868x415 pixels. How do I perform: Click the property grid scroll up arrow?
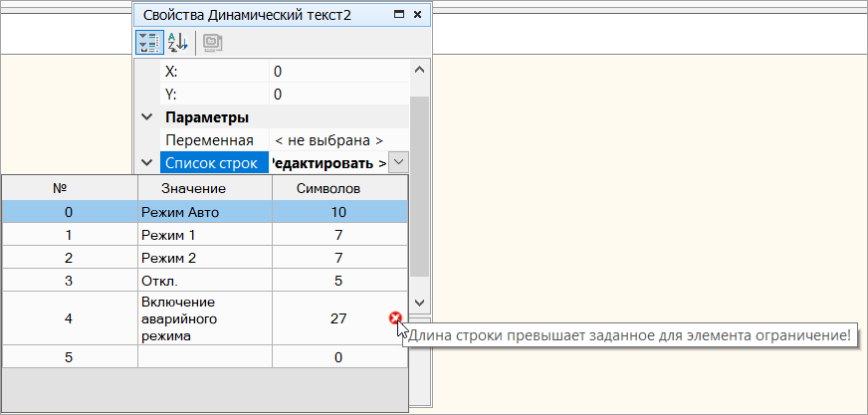419,72
